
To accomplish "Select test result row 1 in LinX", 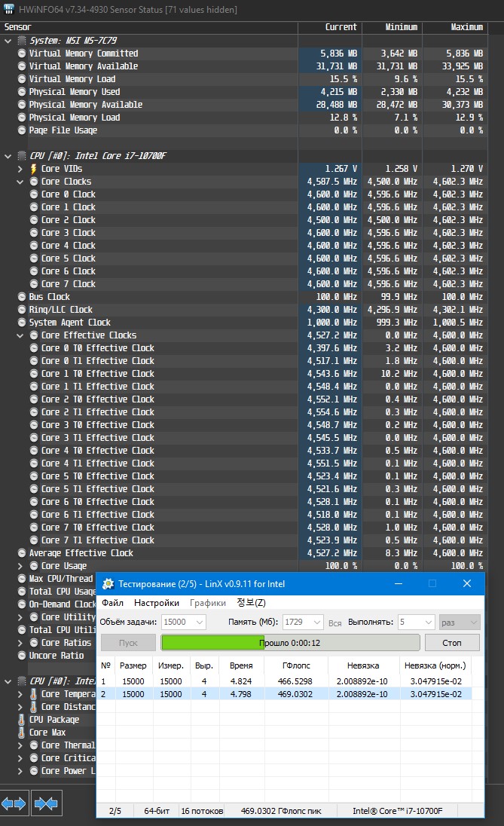I will tap(286, 681).
